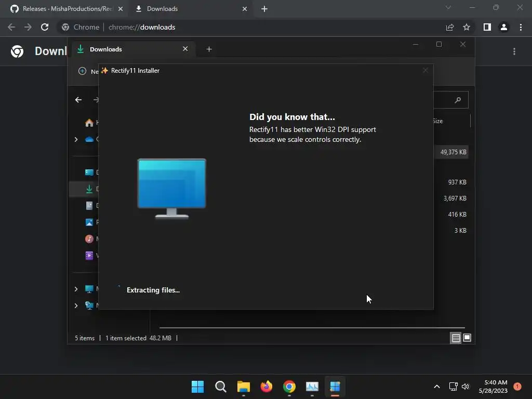Open Windows taskbar search
Screen dimensions: 532x399
coord(220,387)
